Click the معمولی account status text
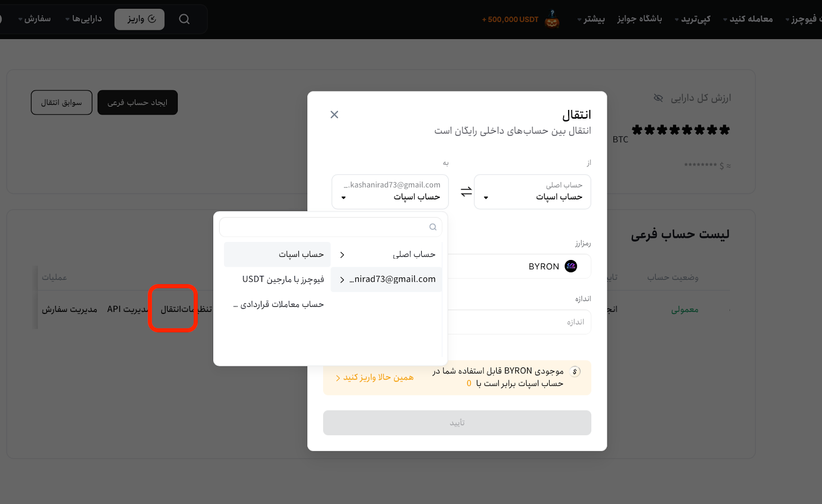 [685, 309]
